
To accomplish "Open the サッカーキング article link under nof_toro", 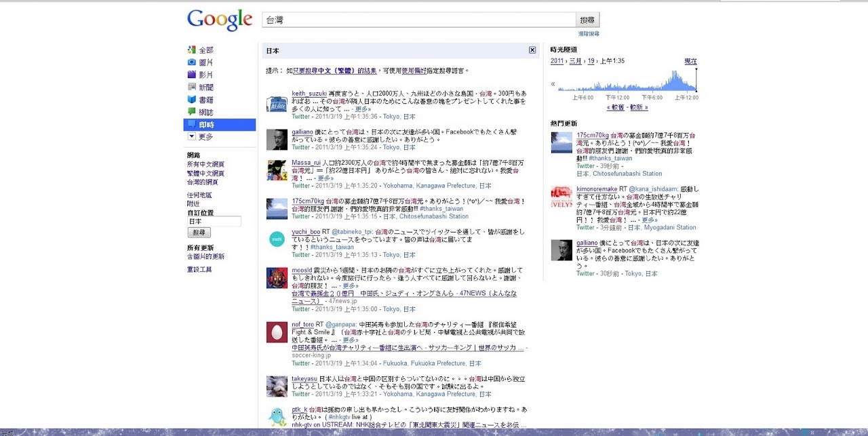I will coord(408,348).
